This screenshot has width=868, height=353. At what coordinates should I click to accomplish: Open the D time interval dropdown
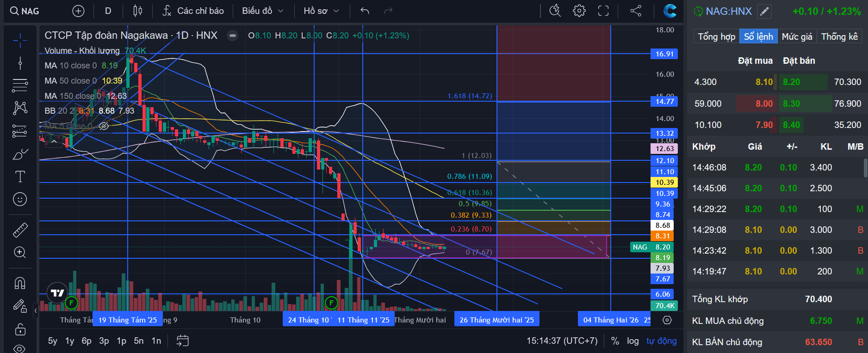pos(108,11)
